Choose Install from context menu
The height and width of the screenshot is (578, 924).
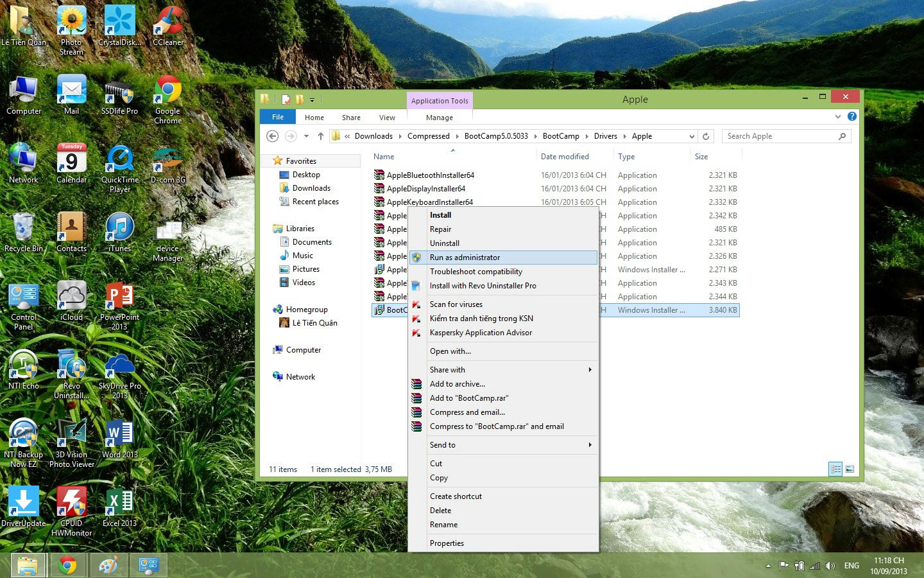click(x=503, y=215)
